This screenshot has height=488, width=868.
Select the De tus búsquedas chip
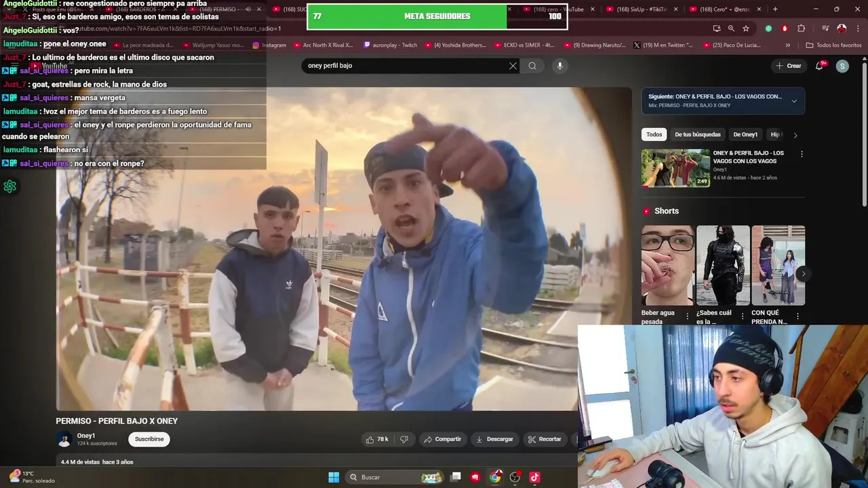698,134
